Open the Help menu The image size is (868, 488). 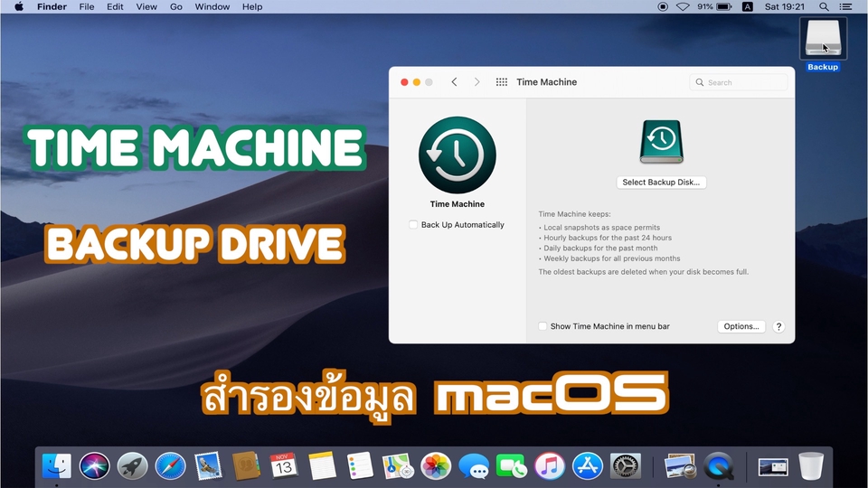click(x=252, y=6)
